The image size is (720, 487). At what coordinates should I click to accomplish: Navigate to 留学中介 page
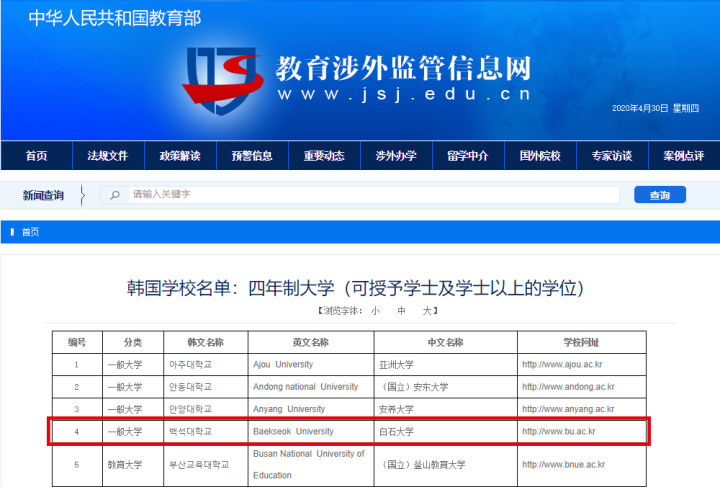coord(468,156)
